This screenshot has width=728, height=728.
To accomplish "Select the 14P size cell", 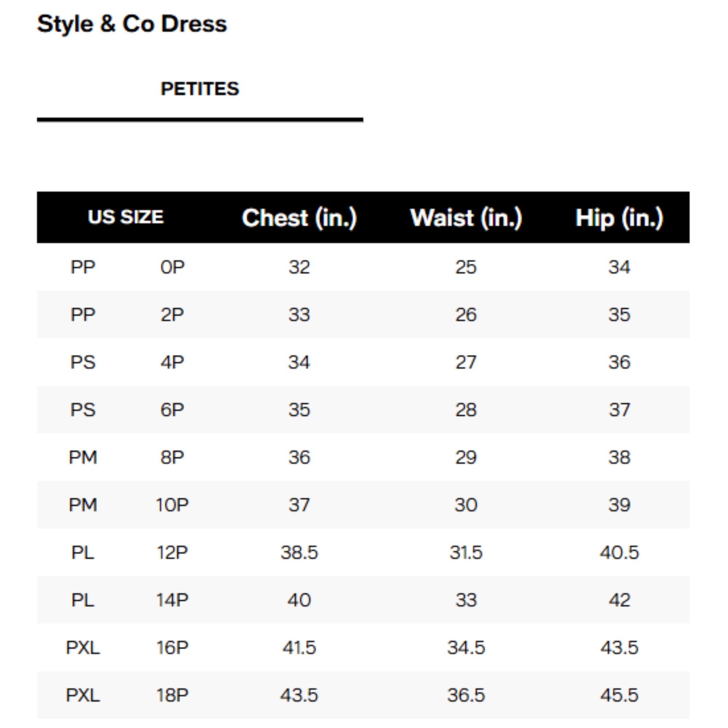I will pos(172,600).
